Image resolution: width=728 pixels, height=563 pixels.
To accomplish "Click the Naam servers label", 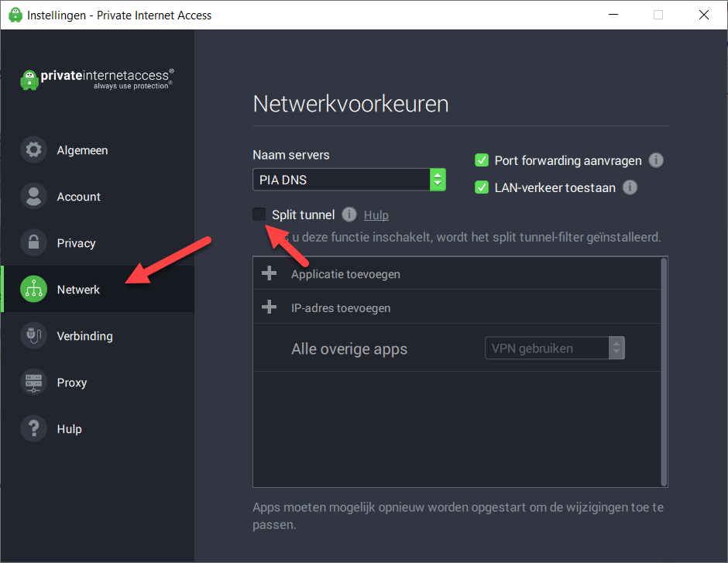I will point(291,155).
